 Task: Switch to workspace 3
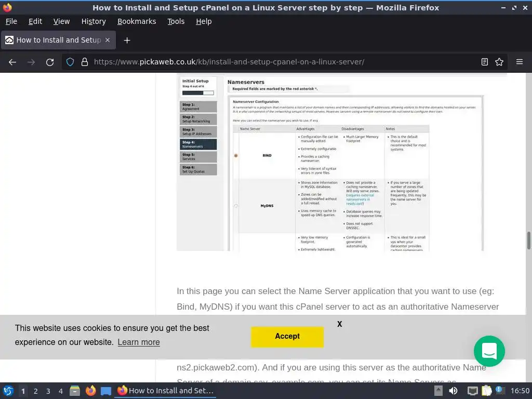[x=48, y=391]
